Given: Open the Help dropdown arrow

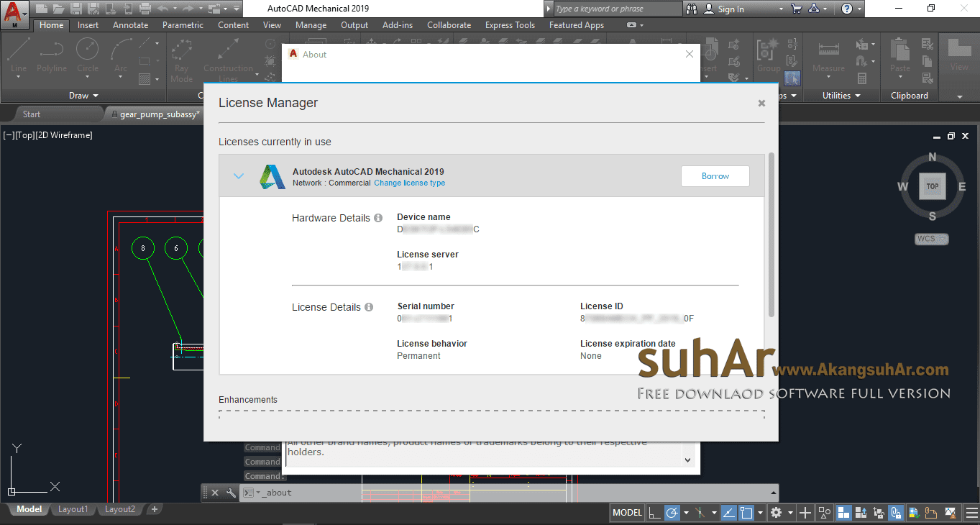Looking at the screenshot, I should coord(858,9).
